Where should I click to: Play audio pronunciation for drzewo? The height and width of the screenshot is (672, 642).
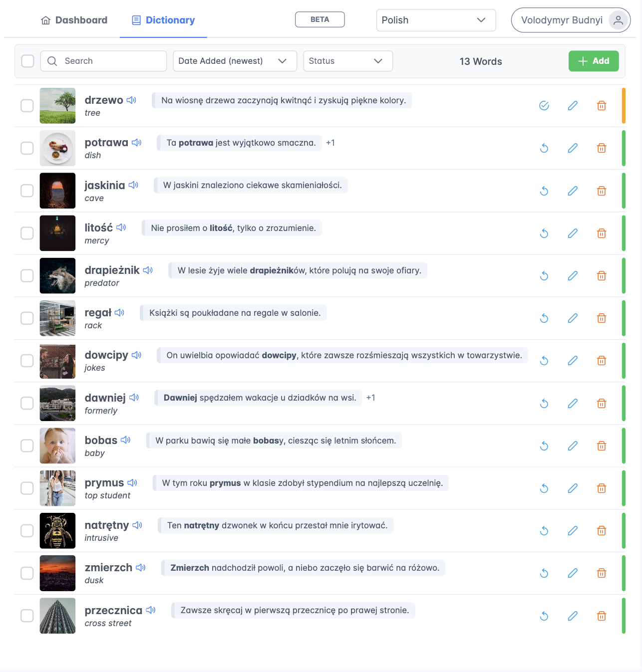coord(131,100)
